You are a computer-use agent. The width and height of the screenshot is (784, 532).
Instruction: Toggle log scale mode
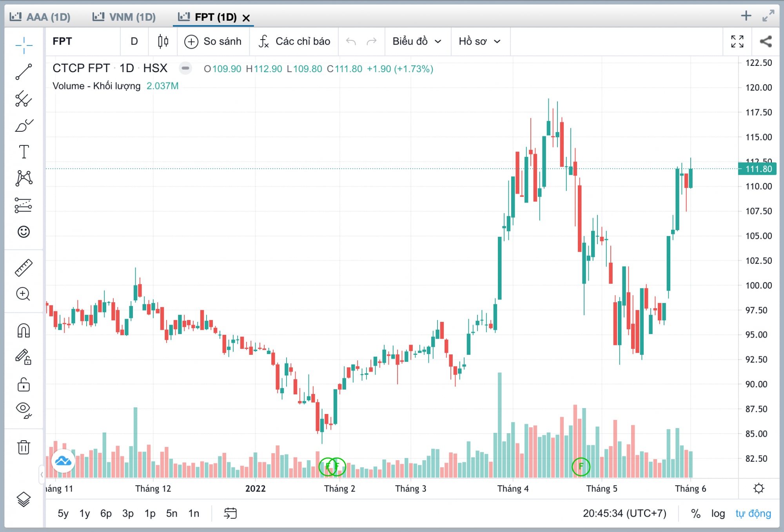click(718, 513)
